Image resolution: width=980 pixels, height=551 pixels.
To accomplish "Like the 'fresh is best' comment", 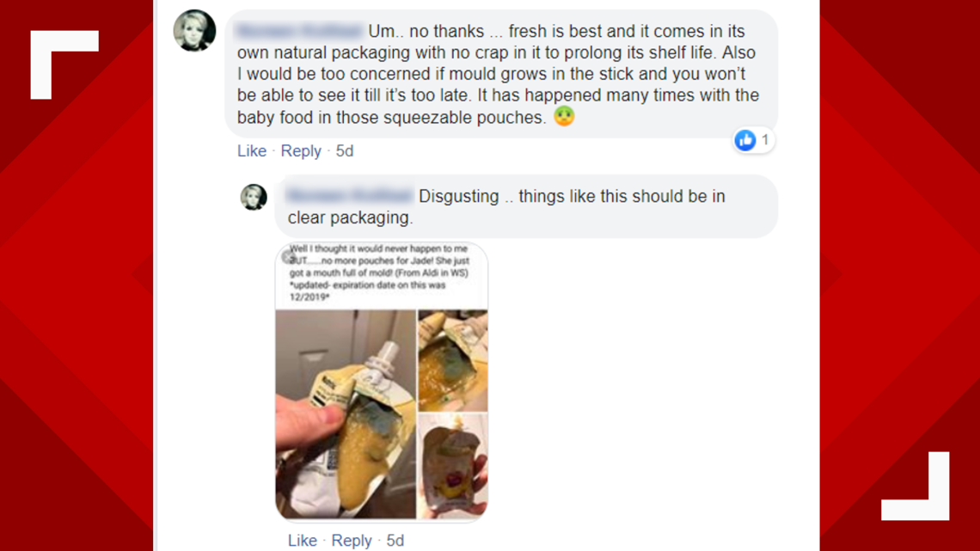I will [x=252, y=151].
